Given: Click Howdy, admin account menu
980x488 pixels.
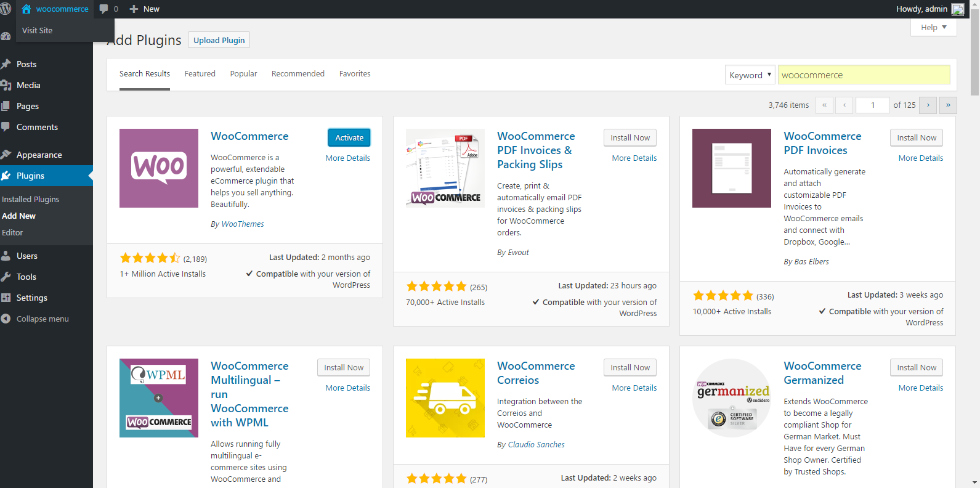Looking at the screenshot, I should click(x=930, y=9).
